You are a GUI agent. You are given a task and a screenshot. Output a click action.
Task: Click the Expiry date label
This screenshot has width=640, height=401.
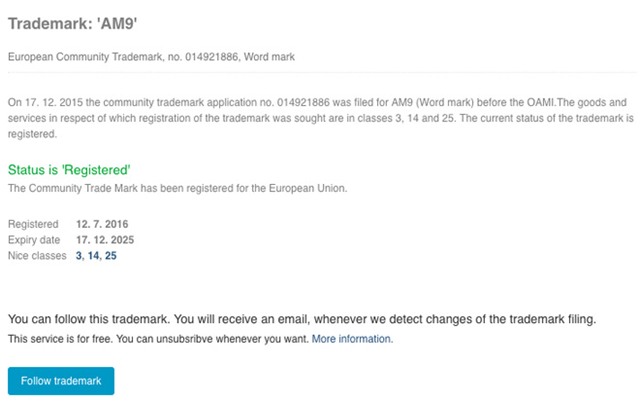click(x=35, y=240)
